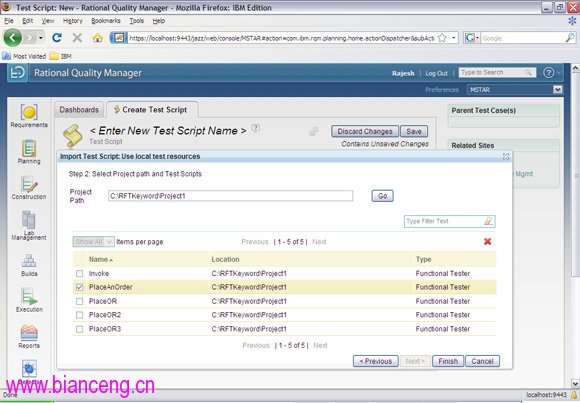The image size is (580, 403).
Task: Bookmark page with star icon in address bar
Action: click(442, 38)
